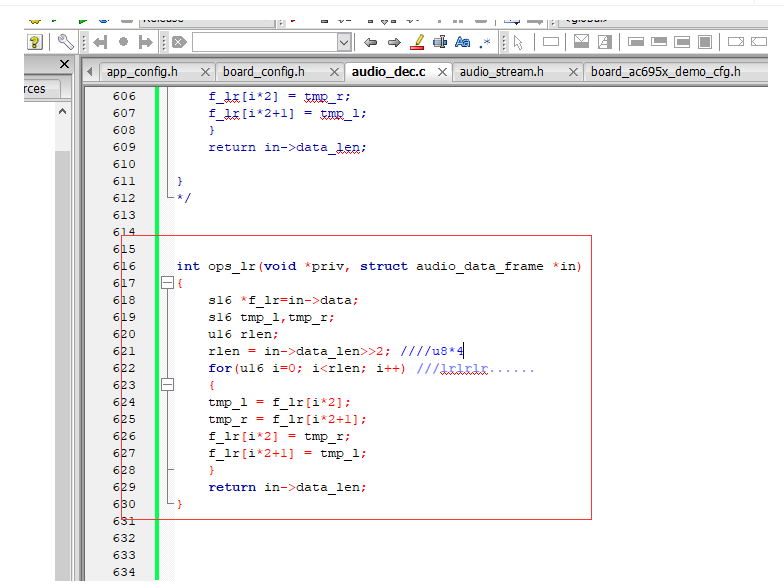The height and width of the screenshot is (588, 784).
Task: Collapse the ops_lr function fold at line 617
Action: pyautogui.click(x=168, y=283)
